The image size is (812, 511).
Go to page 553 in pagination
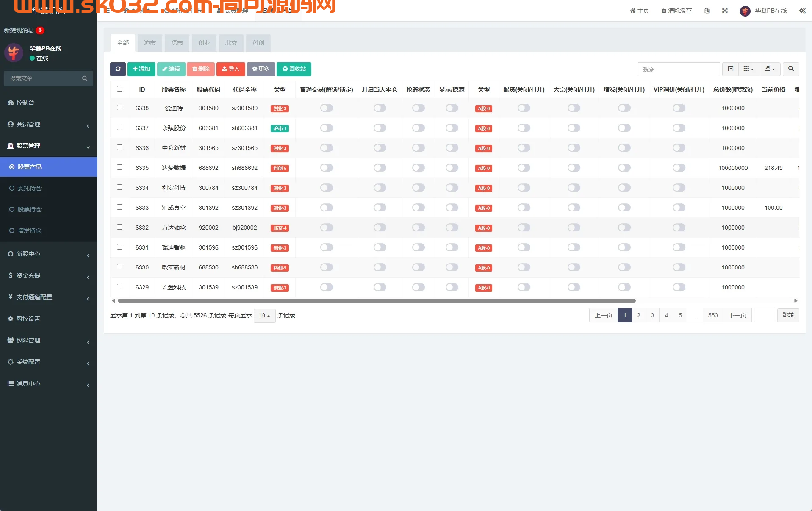coord(712,316)
